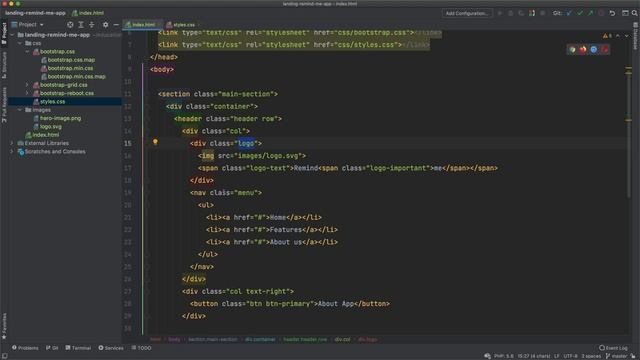
Task: Open the Git tool window tab
Action: (x=52, y=348)
